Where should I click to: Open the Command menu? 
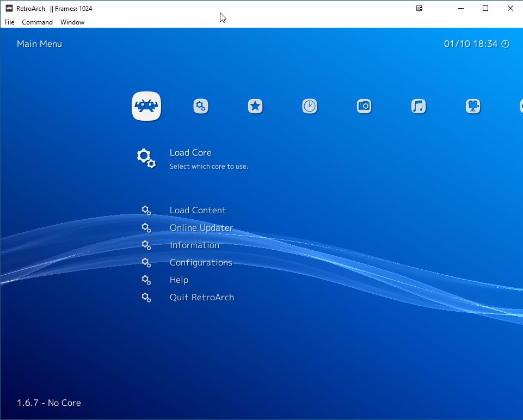tap(37, 22)
